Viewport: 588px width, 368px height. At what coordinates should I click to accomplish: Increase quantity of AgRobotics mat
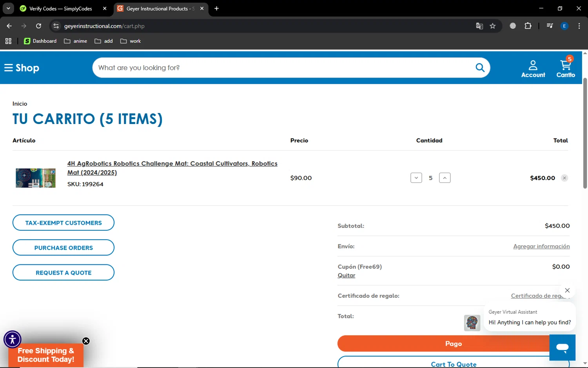point(445,178)
